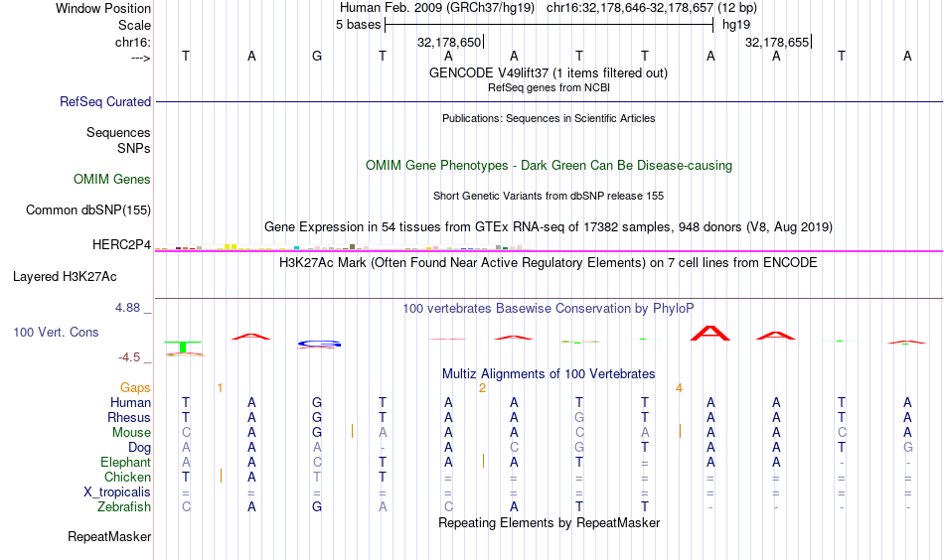Open Multiz Alignments of 100 Vertebrates title
The height and width of the screenshot is (560, 944).
549,374
